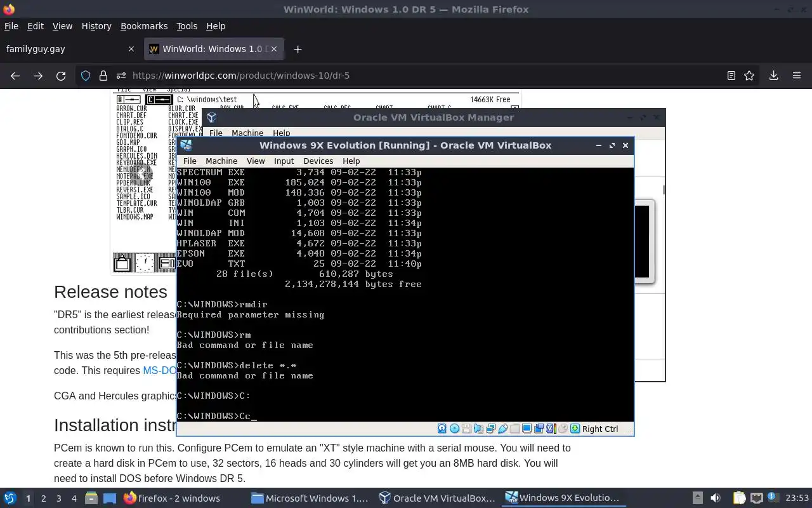This screenshot has height=508, width=812.
Task: Click the clipboard tray icon
Action: click(x=739, y=498)
